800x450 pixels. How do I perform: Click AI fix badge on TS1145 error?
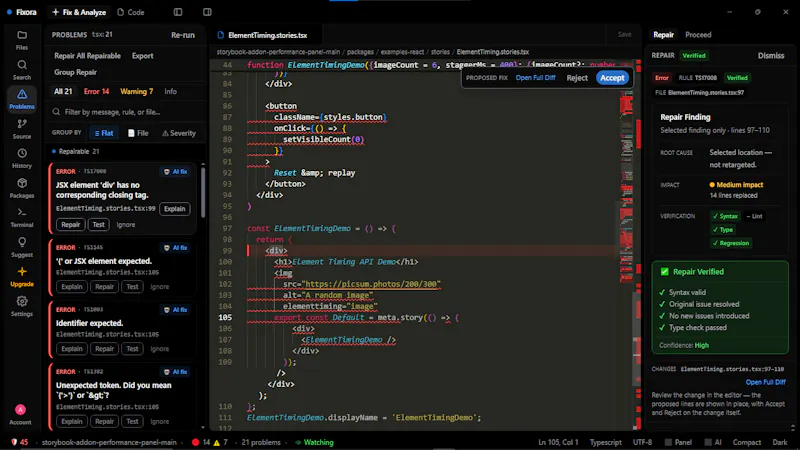(x=175, y=247)
